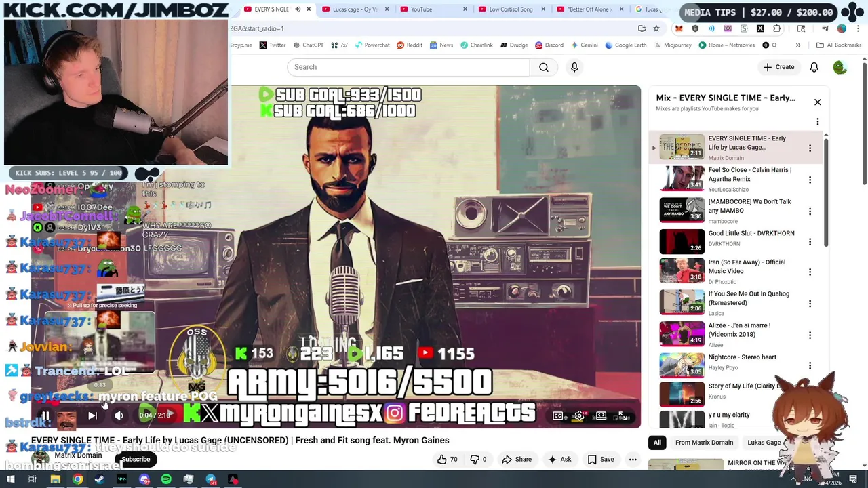Subscribe to Matrix Domain channel
Image resolution: width=868 pixels, height=488 pixels.
[x=136, y=459]
